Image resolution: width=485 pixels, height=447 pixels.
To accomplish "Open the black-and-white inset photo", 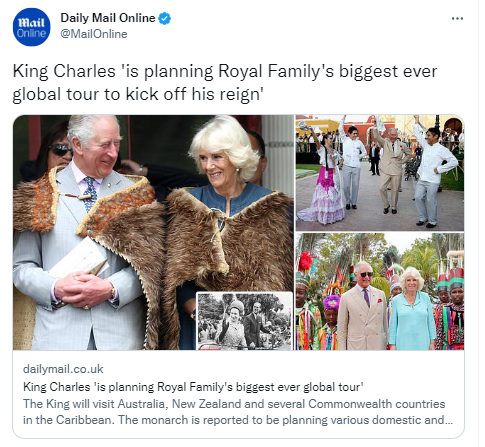I will click(x=245, y=321).
